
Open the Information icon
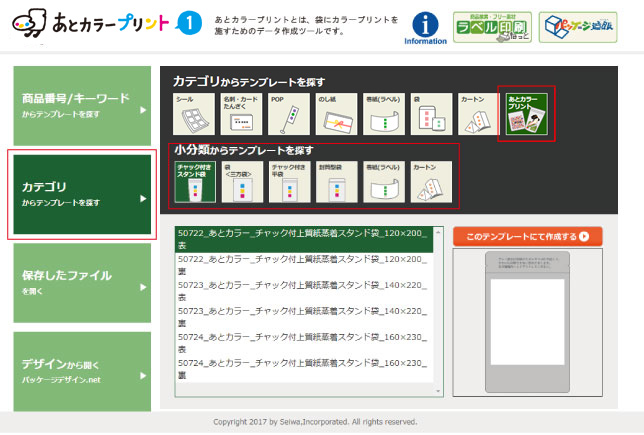[x=425, y=28]
